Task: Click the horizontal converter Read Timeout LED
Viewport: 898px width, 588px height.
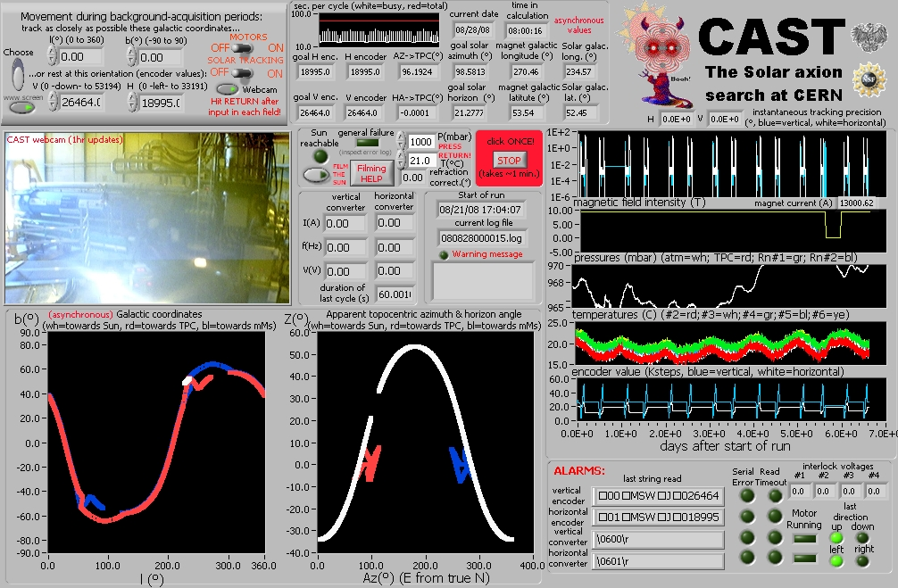Action: click(775, 557)
